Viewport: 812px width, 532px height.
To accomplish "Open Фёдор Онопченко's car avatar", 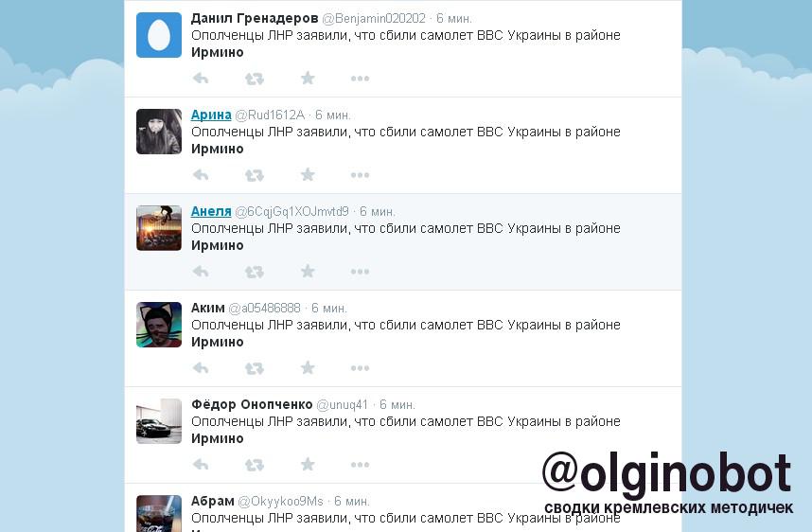I will click(x=159, y=421).
